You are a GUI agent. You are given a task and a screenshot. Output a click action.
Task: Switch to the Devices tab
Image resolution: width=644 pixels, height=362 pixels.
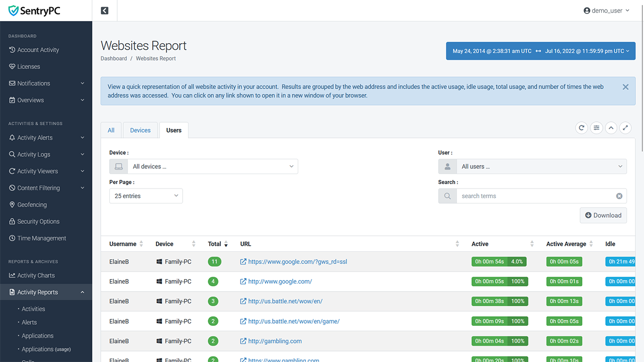pyautogui.click(x=140, y=130)
